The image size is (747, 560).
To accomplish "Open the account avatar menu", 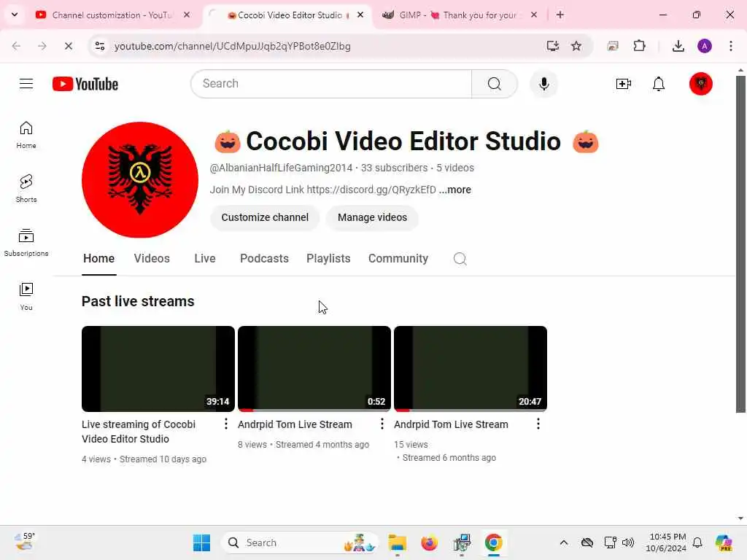I will [x=700, y=84].
